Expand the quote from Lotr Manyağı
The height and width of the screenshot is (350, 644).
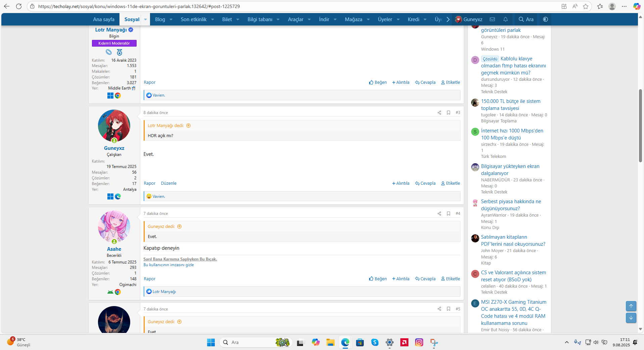coord(189,126)
